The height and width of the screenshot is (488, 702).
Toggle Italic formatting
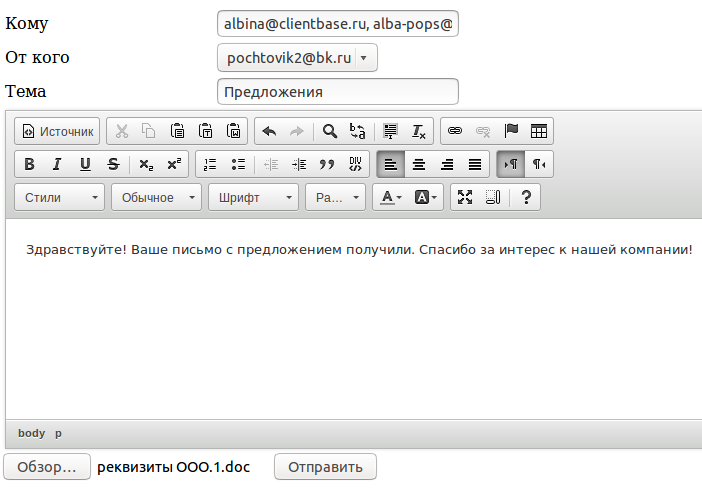57,164
